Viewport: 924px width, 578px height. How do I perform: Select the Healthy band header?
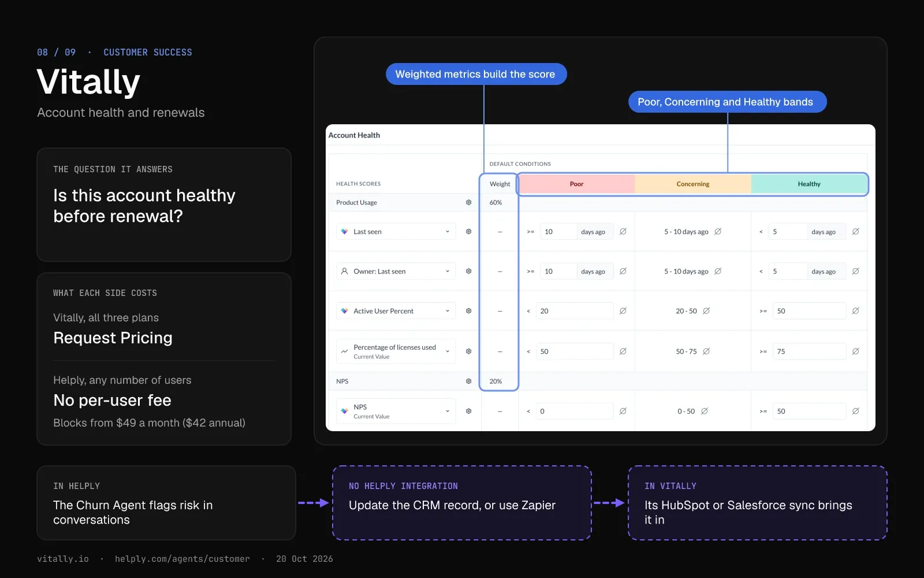tap(809, 184)
